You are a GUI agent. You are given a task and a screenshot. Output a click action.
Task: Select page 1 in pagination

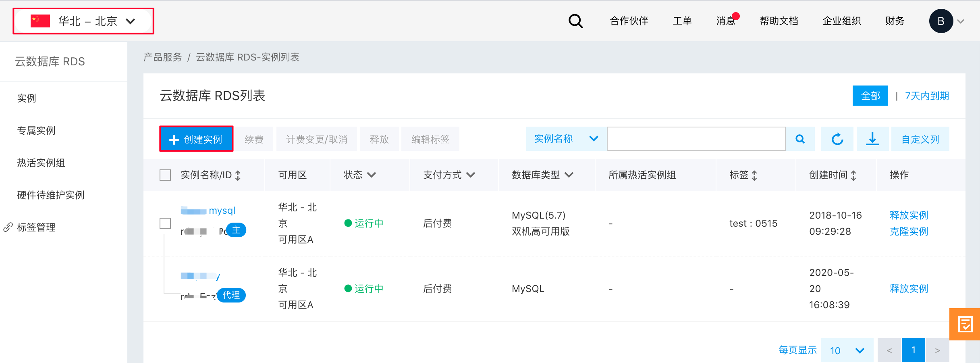click(x=914, y=350)
